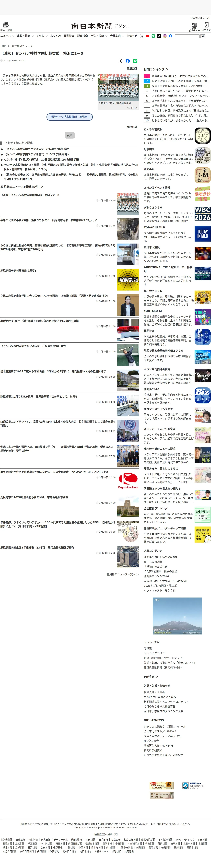Open headline 半年で公園の不審火6件
The image size is (211, 868).
tap(48, 220)
